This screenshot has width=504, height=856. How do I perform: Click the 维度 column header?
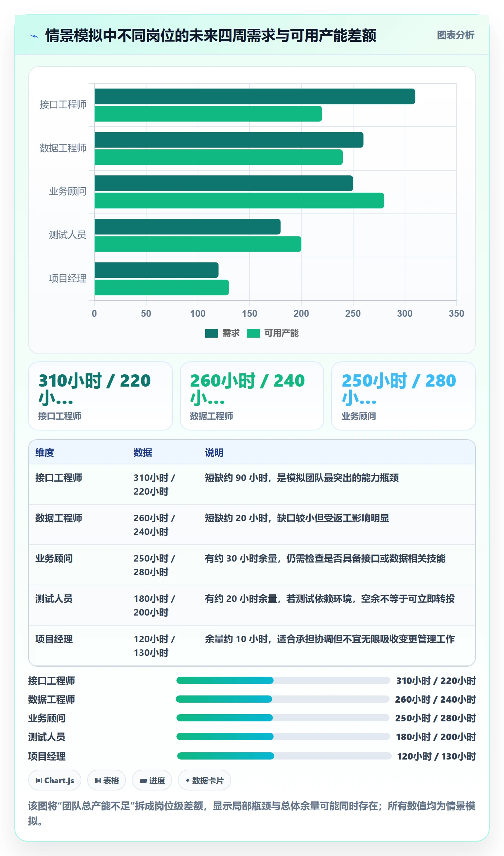(x=45, y=452)
